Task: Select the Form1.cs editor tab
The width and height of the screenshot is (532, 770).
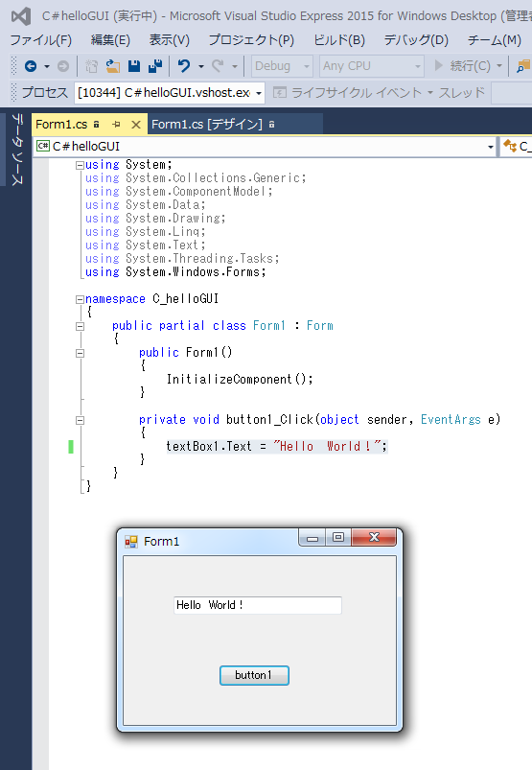Action: pyautogui.click(x=61, y=125)
